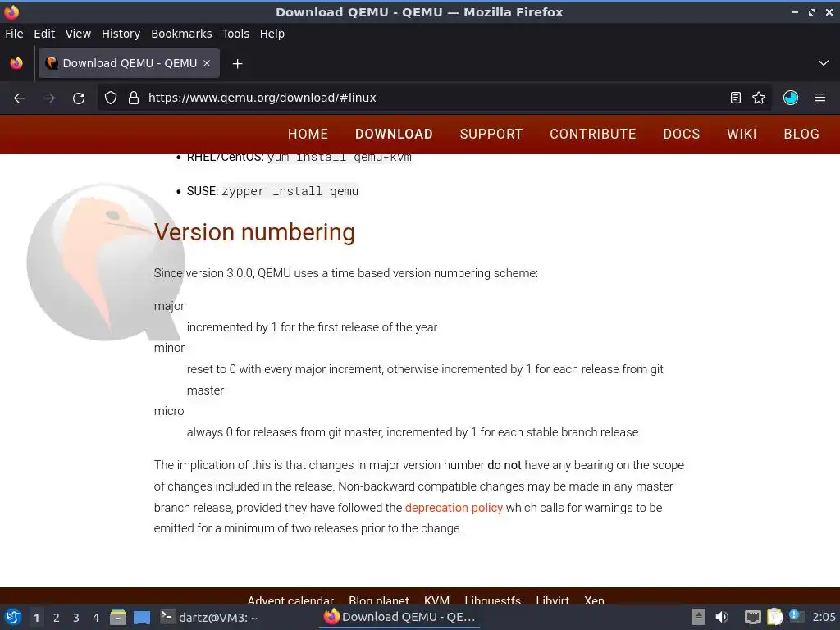Open Firefox View pinned tab
The height and width of the screenshot is (630, 840).
pos(16,63)
